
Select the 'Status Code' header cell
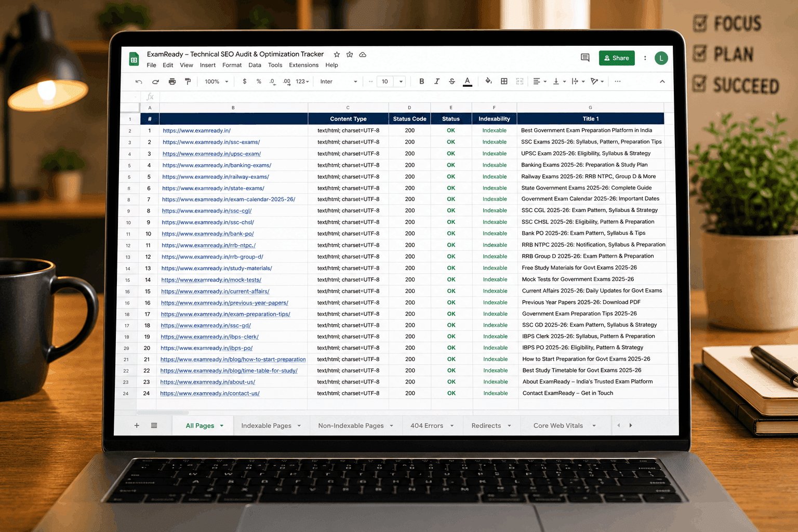[x=410, y=119]
